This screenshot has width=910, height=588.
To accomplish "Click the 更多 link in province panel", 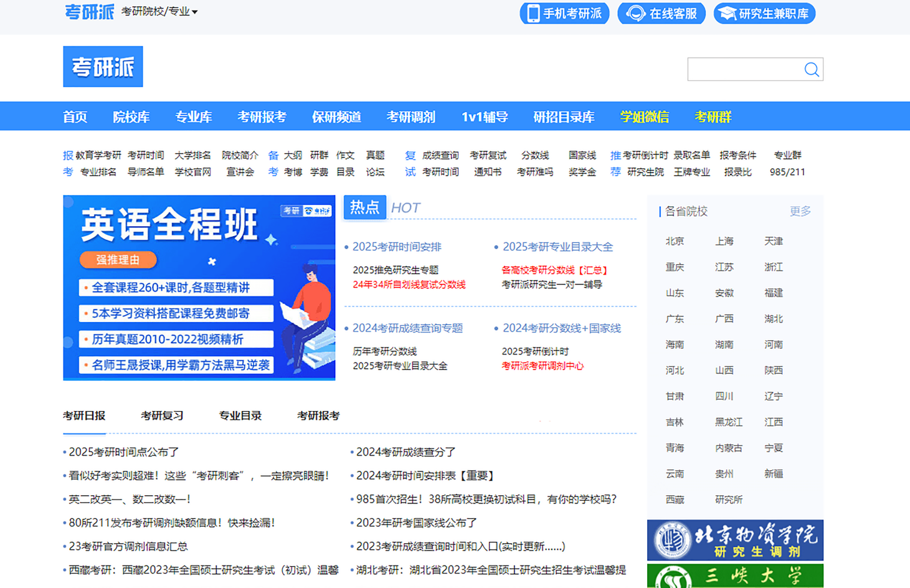I will 800,211.
